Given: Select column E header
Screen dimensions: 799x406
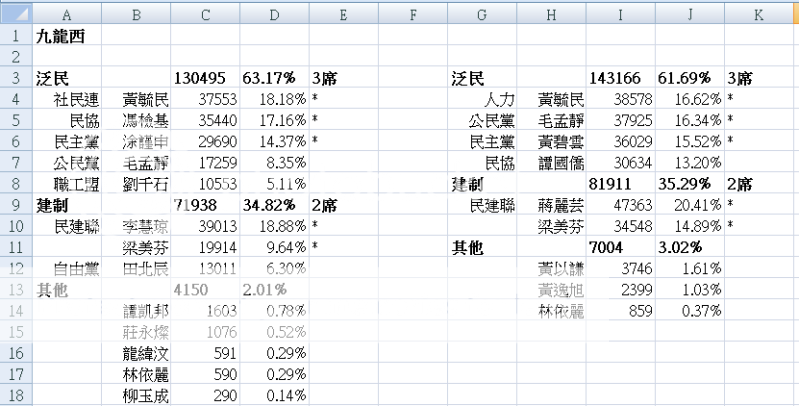Looking at the screenshot, I should click(344, 14).
